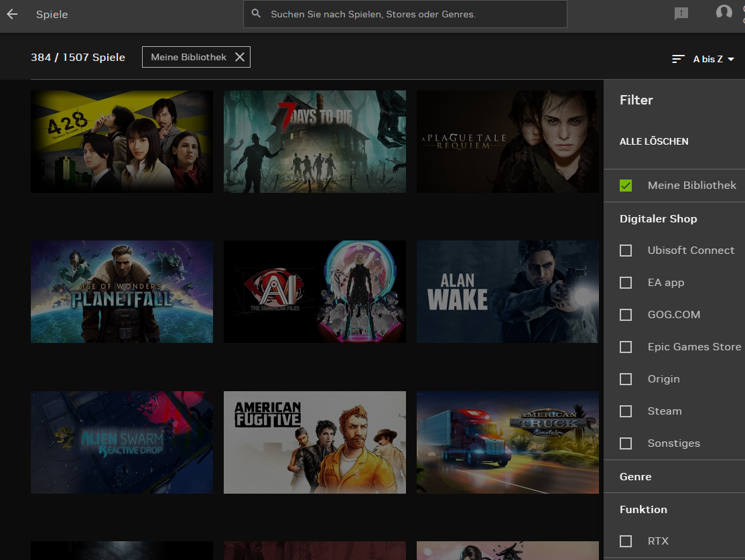Remove the Meine Bibliothek filter chip
The height and width of the screenshot is (560, 745).
(240, 57)
